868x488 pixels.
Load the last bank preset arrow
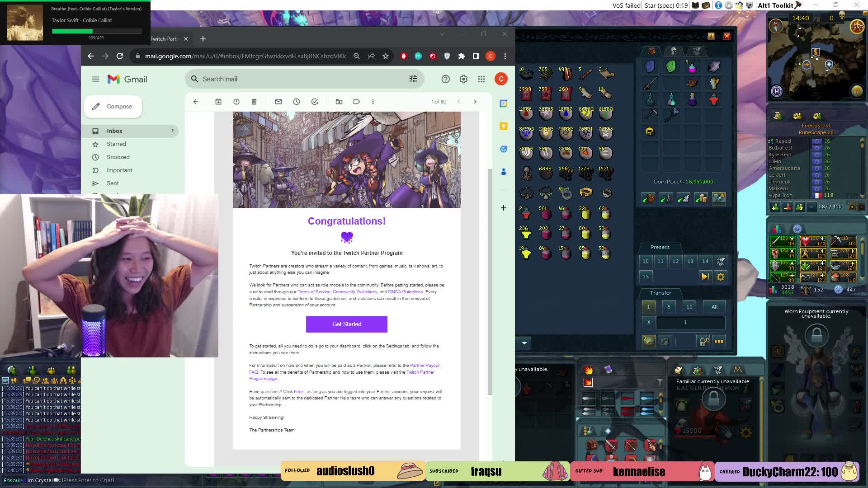pyautogui.click(x=705, y=277)
